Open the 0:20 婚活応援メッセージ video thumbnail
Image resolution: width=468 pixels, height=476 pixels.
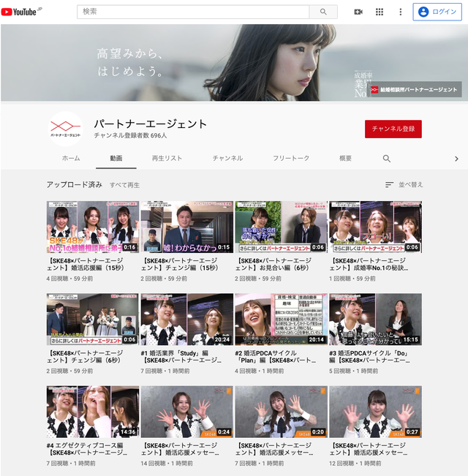coord(282,412)
